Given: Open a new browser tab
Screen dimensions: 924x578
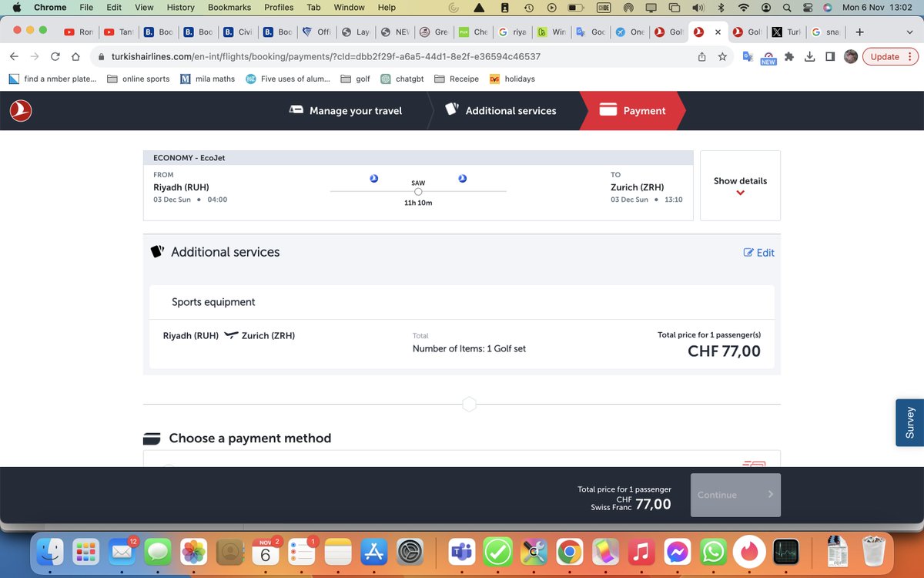Looking at the screenshot, I should point(859,32).
